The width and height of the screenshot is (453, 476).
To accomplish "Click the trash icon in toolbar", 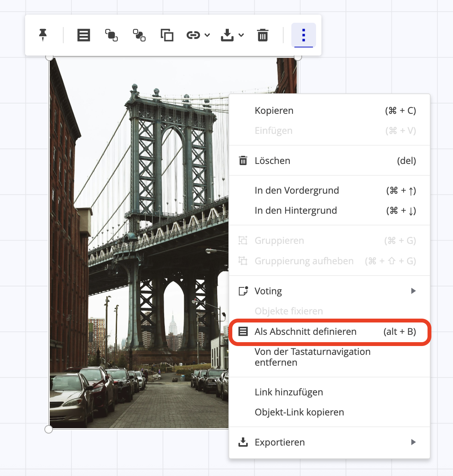I will tap(263, 35).
